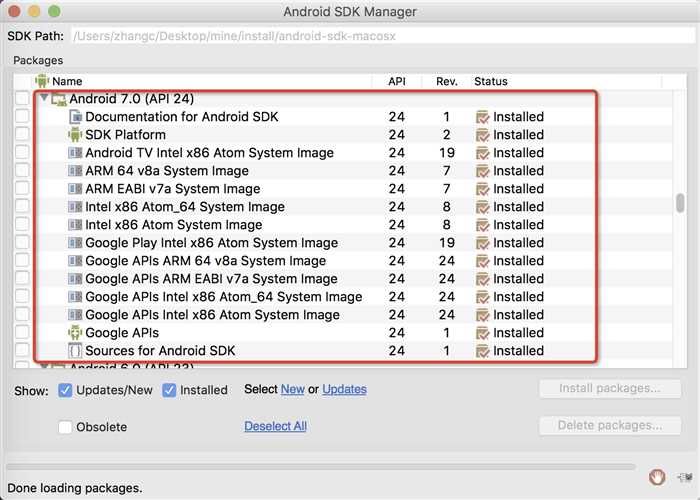700x500 pixels.
Task: Check the Android 7.0 (API 24) group checkbox
Action: coord(22,98)
